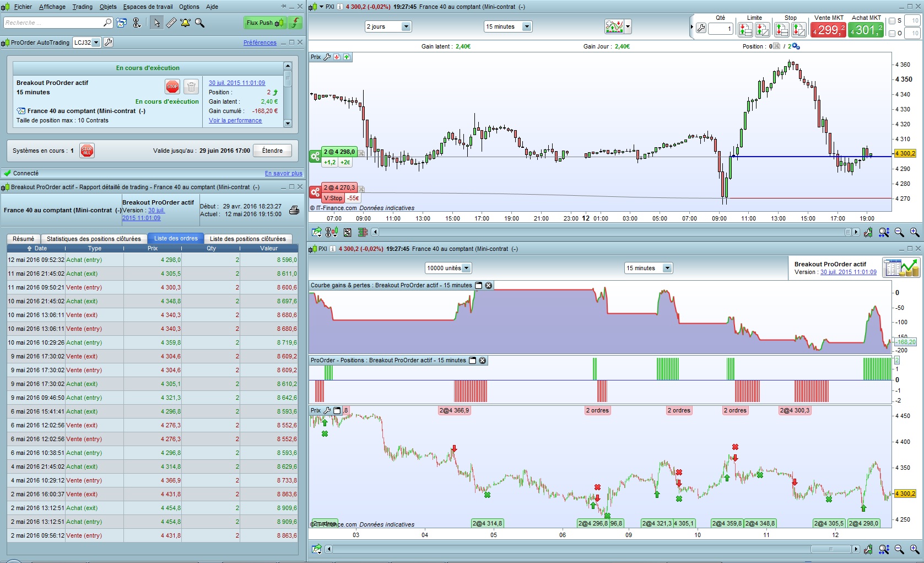Screen dimensions: 924x563
Task: Click the red STOP button for Breakout ProOrder
Action: (x=172, y=87)
